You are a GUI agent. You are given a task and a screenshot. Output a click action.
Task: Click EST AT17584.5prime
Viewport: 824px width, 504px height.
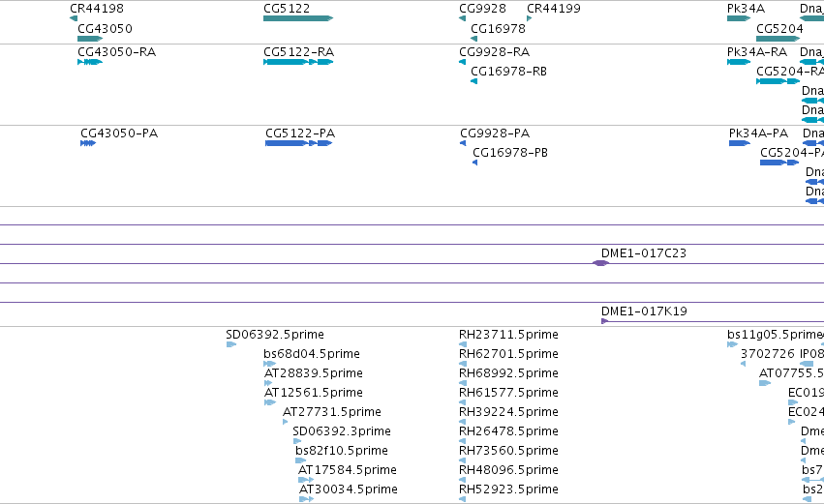306,480
